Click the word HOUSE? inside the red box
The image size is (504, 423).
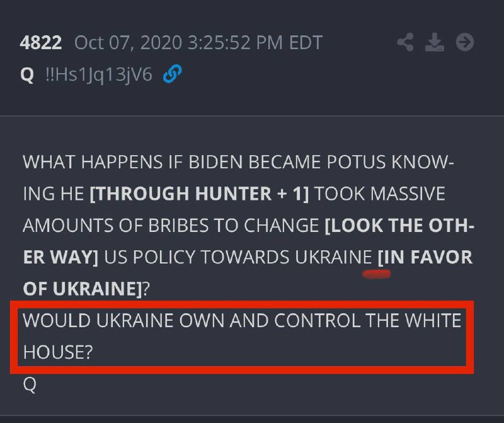click(58, 352)
